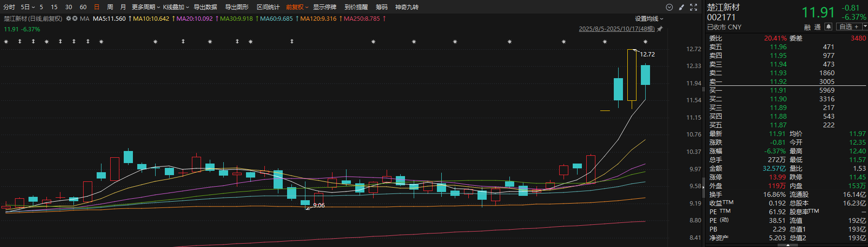Pin the date range with the pushpin icon

pyautogui.click(x=660, y=29)
